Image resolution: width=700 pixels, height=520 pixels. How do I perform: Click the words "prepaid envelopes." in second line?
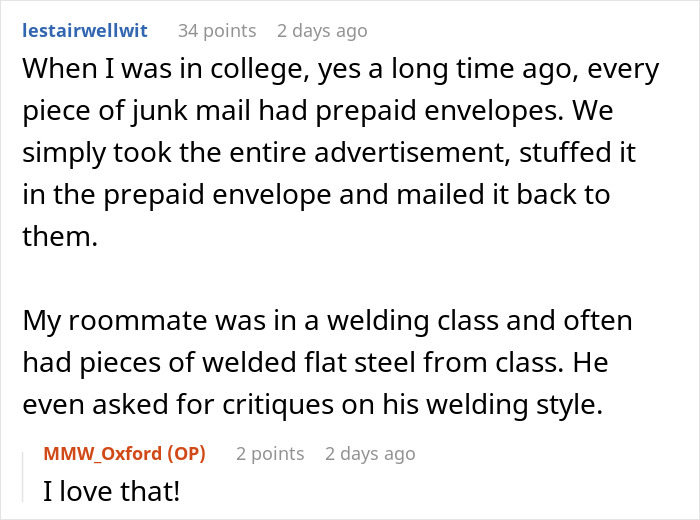(x=440, y=111)
